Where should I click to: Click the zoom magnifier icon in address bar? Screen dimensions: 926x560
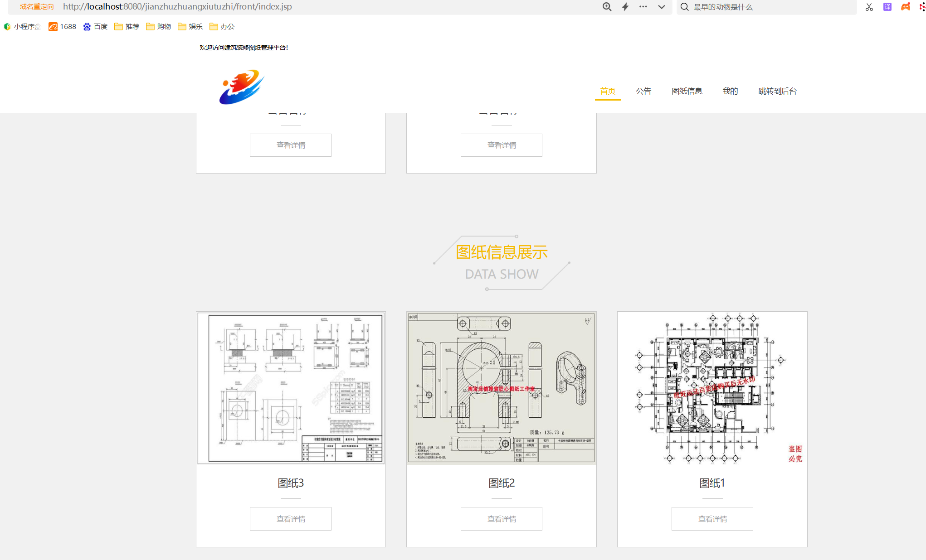(607, 7)
